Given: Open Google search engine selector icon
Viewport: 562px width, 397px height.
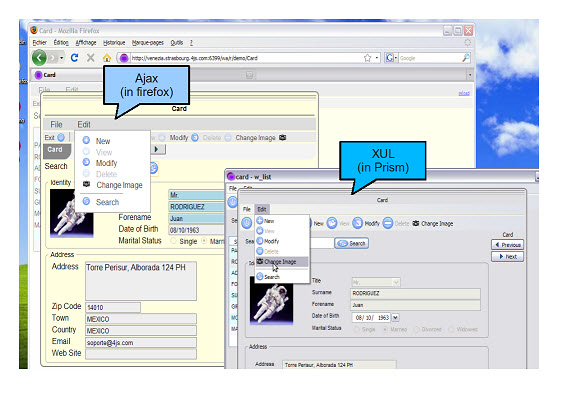Looking at the screenshot, I should coord(390,58).
